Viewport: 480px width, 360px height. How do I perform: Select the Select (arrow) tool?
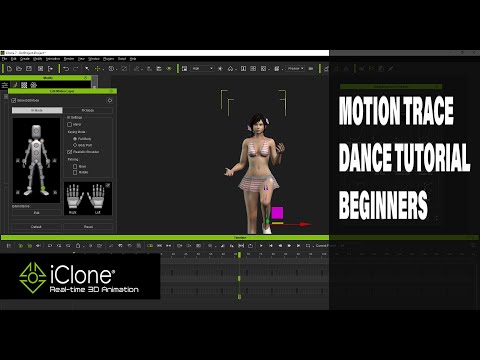pos(87,69)
